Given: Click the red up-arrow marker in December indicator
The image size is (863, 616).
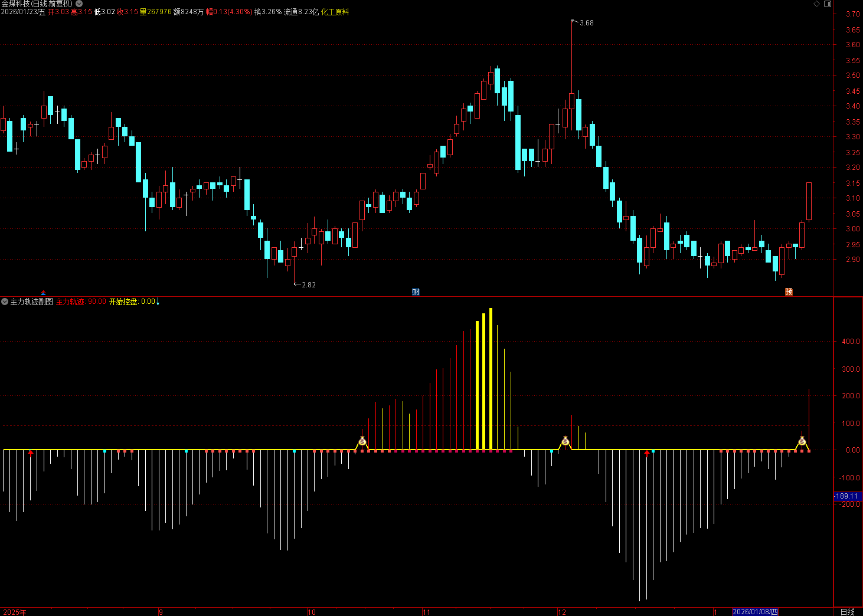Looking at the screenshot, I should click(x=647, y=453).
